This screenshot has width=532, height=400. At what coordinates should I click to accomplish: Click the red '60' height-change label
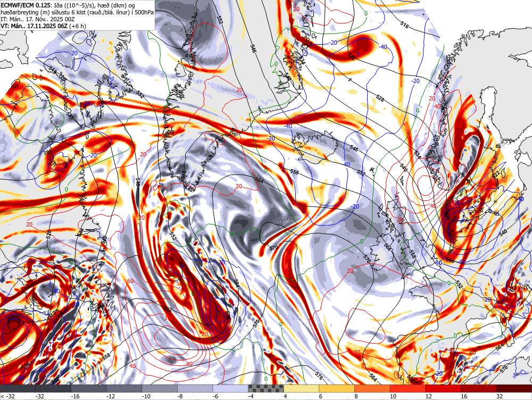click(x=130, y=280)
